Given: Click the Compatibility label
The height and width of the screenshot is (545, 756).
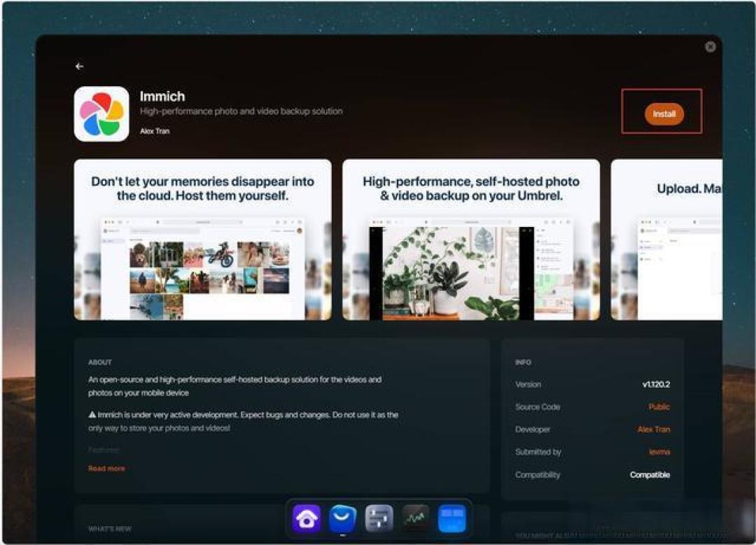Looking at the screenshot, I should click(x=538, y=474).
